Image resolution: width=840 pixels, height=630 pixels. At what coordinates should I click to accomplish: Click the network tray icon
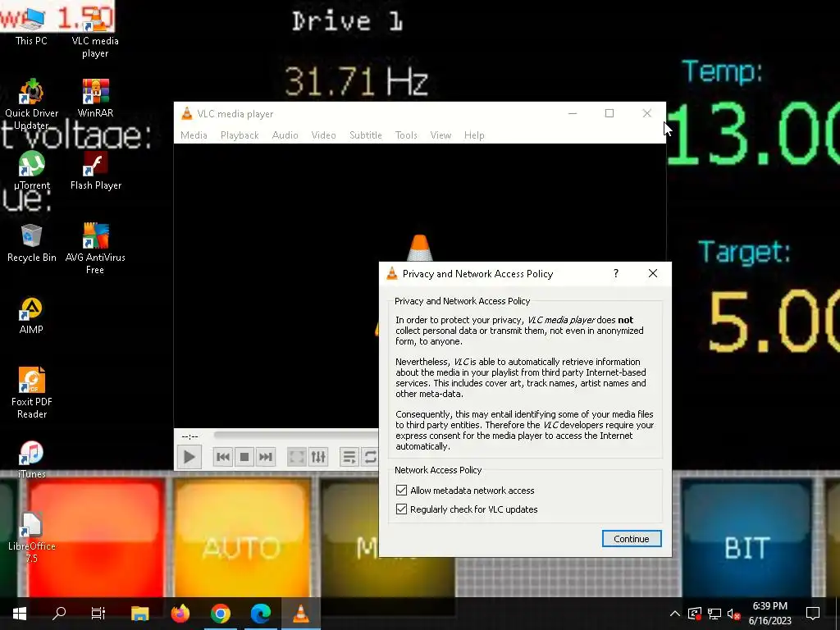coord(714,614)
